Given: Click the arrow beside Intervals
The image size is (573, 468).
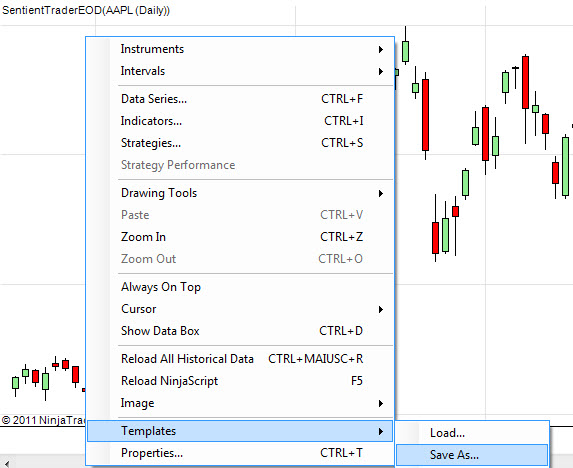Looking at the screenshot, I should (381, 71).
